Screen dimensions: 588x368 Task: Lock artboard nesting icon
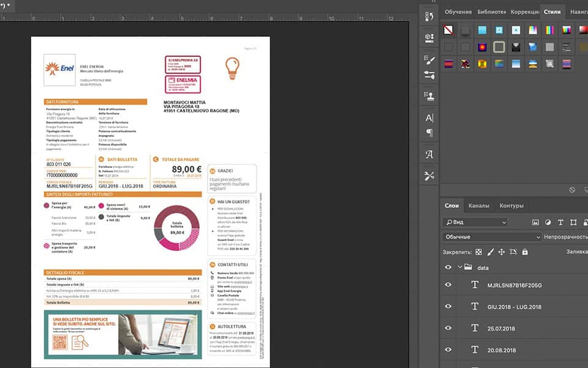[x=513, y=252]
